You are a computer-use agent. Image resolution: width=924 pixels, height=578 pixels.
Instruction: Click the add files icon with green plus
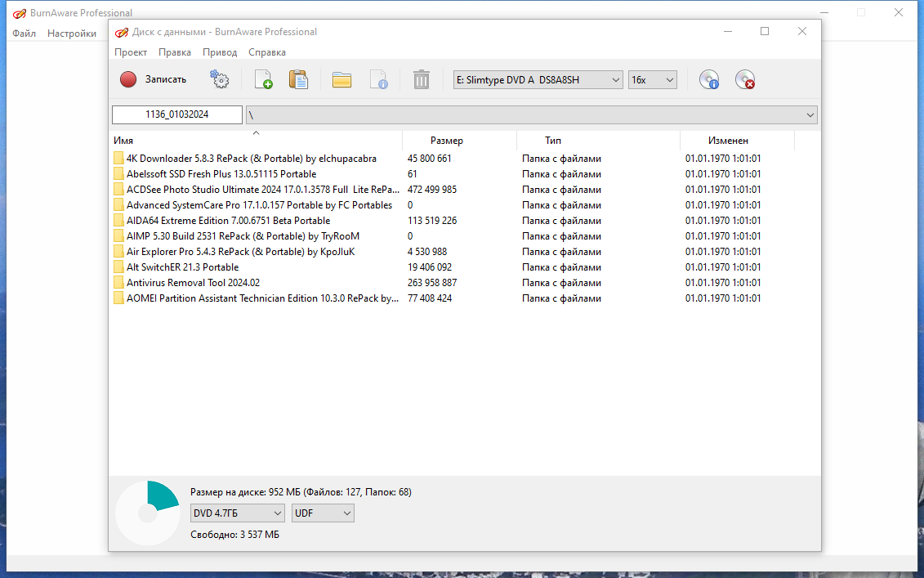(x=263, y=79)
